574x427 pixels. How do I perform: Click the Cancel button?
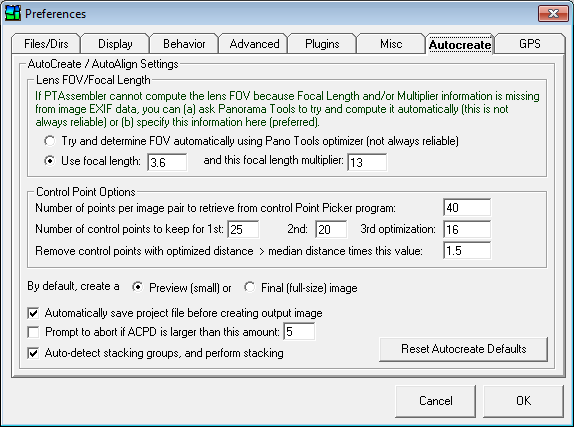436,401
